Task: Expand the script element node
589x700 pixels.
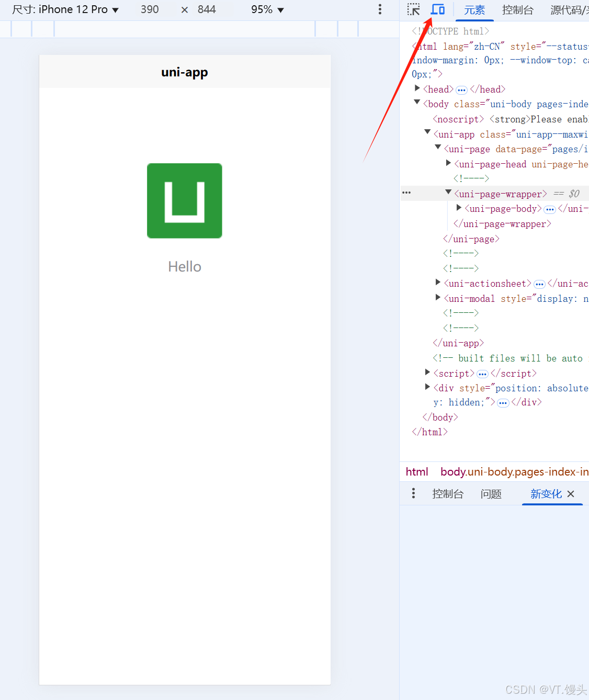Action: (x=427, y=372)
